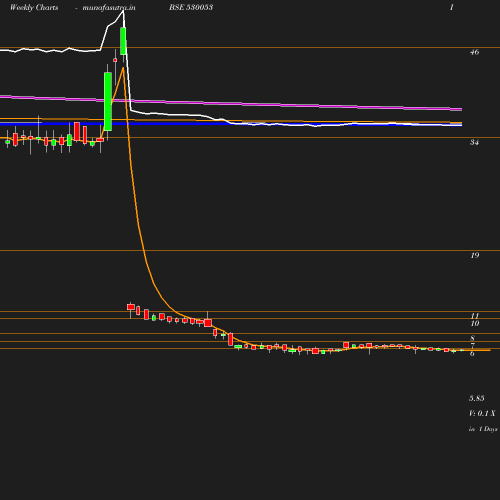The image size is (500, 500).
Task: Click the large green candle below the peak
Action: (x=108, y=101)
